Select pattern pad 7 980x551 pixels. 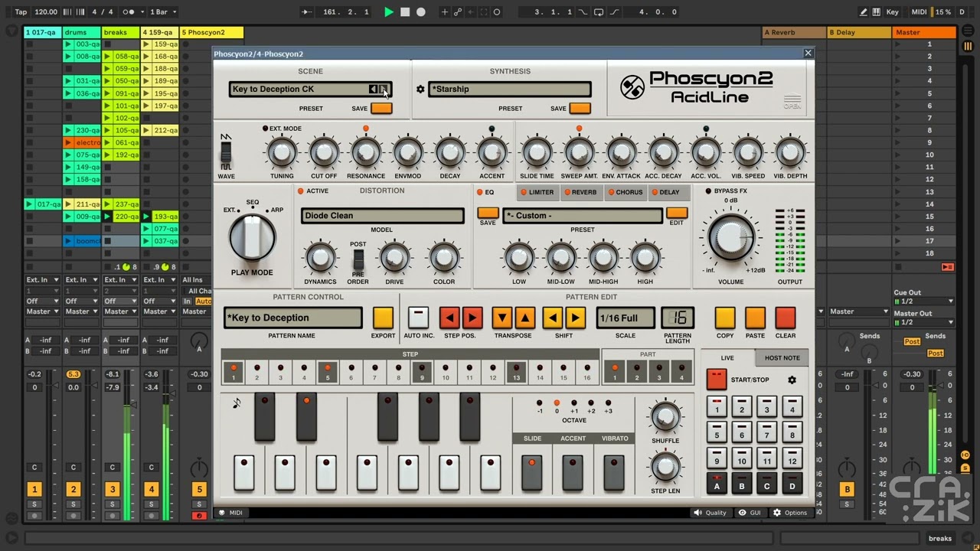click(766, 432)
